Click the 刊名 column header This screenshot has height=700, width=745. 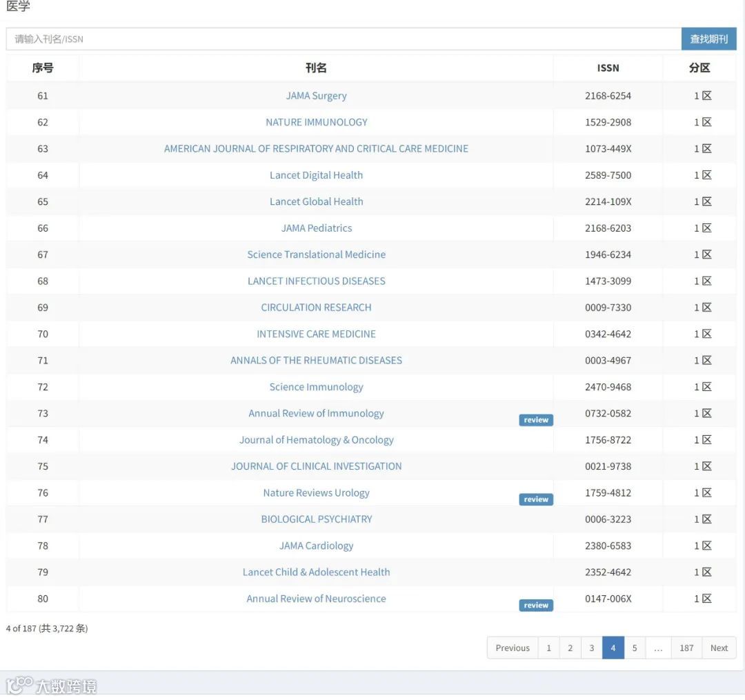click(316, 68)
